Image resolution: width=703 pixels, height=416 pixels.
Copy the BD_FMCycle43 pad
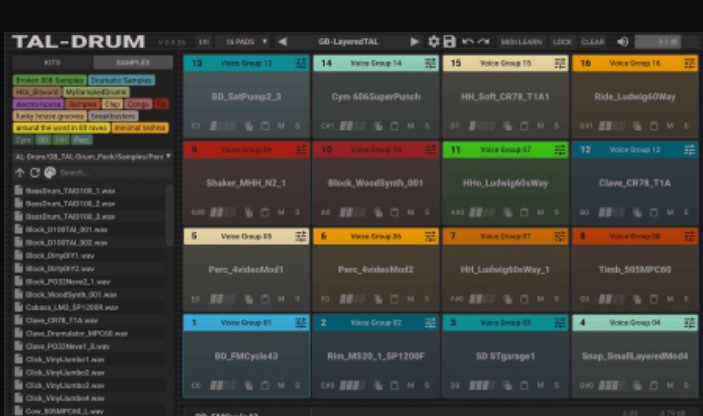(249, 386)
